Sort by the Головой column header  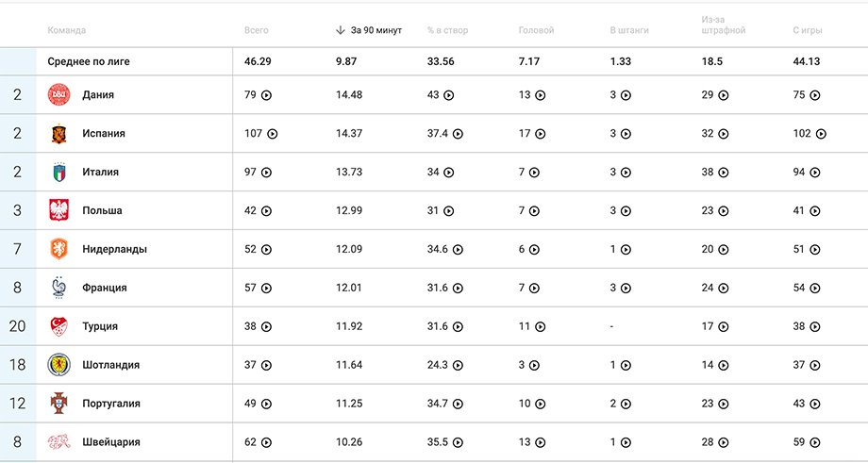536,30
